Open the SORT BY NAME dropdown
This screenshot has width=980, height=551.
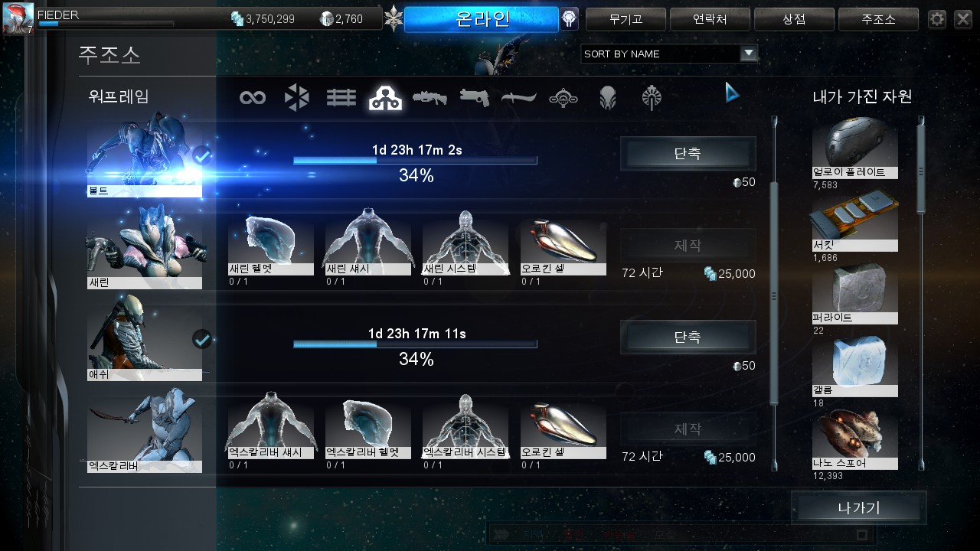pos(669,54)
